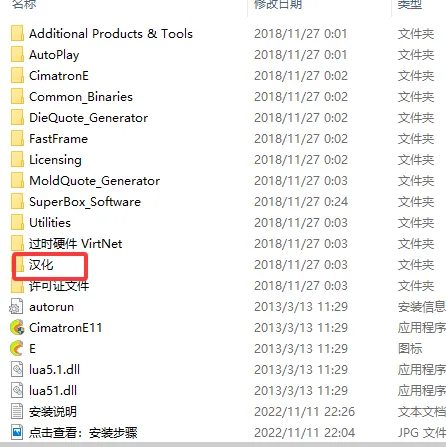Viewport: 446px width, 447px height.
Task: Open the highlighted 汉化 folder
Action: pos(41,265)
